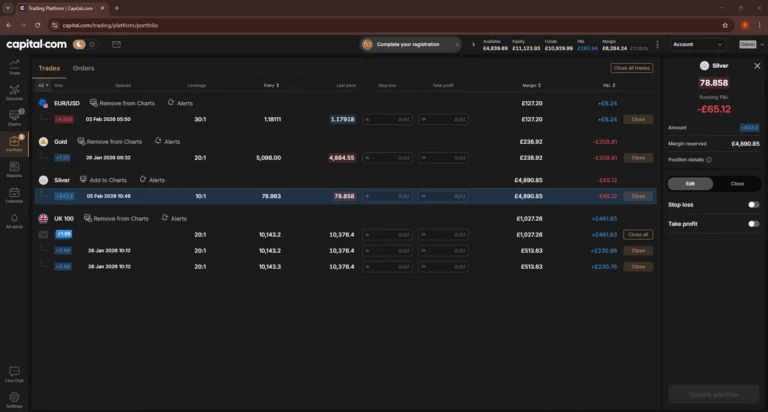The image size is (768, 412).
Task: Open the Charts section in the sidebar
Action: pyautogui.click(x=14, y=118)
